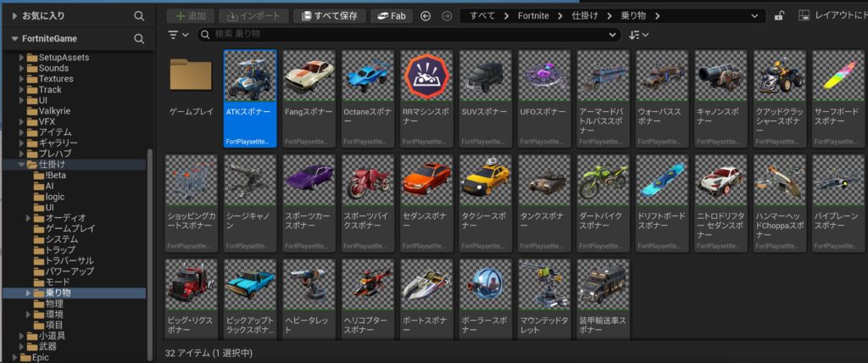This screenshot has height=363, width=868.
Task: Click the インポート (Import) button
Action: 253,15
